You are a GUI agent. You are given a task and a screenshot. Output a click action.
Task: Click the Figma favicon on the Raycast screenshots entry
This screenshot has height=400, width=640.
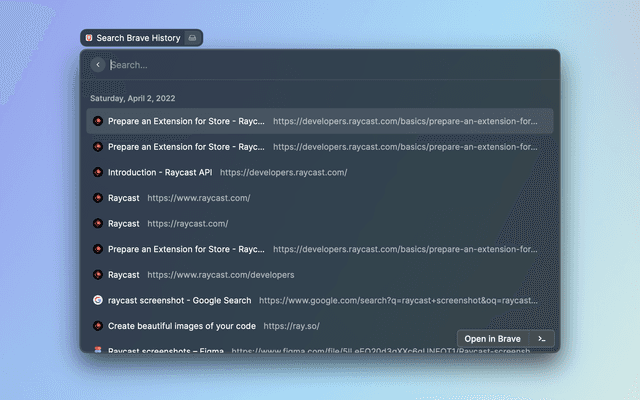pos(98,350)
